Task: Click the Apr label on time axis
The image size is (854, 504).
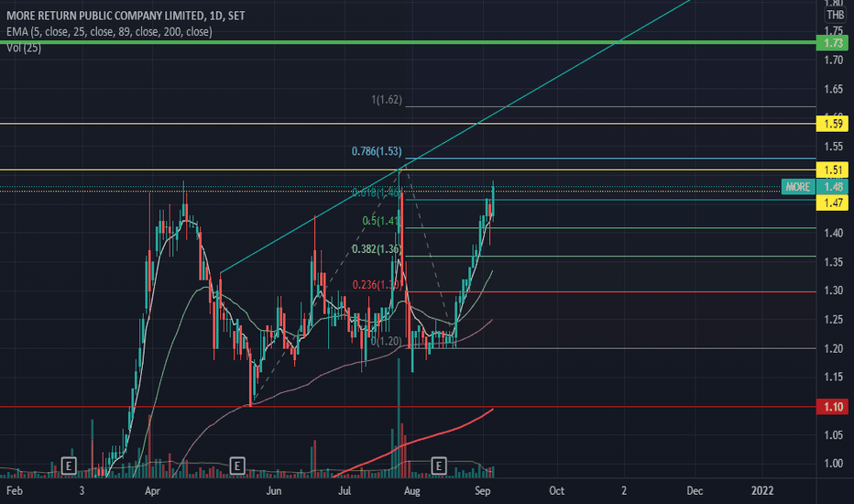Action: pyautogui.click(x=152, y=491)
